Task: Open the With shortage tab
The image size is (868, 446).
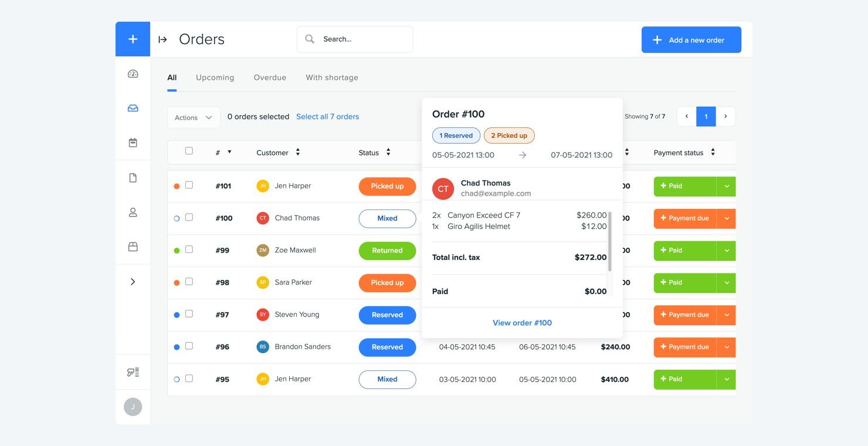Action: point(331,77)
